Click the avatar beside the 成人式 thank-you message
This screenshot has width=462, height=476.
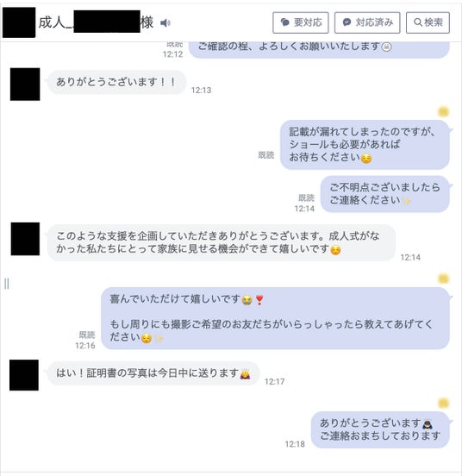point(25,239)
